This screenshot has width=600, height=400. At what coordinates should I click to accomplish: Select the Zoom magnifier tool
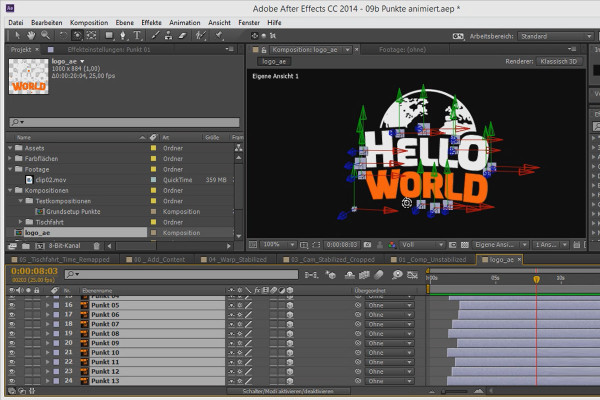pyautogui.click(x=46, y=36)
